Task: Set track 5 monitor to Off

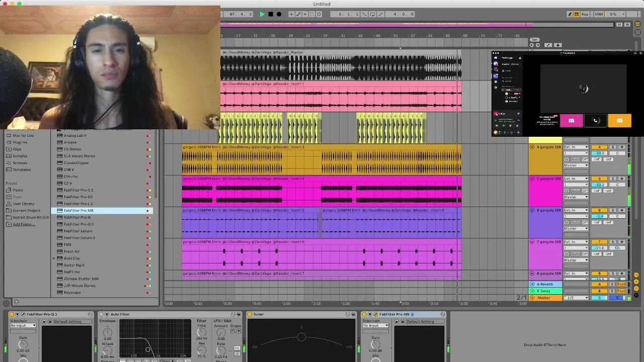Action: pyautogui.click(x=585, y=191)
